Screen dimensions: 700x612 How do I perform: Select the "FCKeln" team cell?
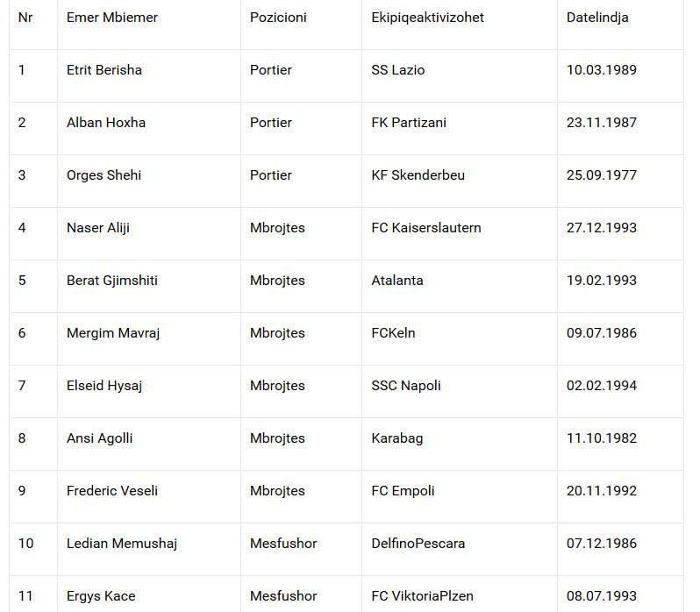[393, 333]
